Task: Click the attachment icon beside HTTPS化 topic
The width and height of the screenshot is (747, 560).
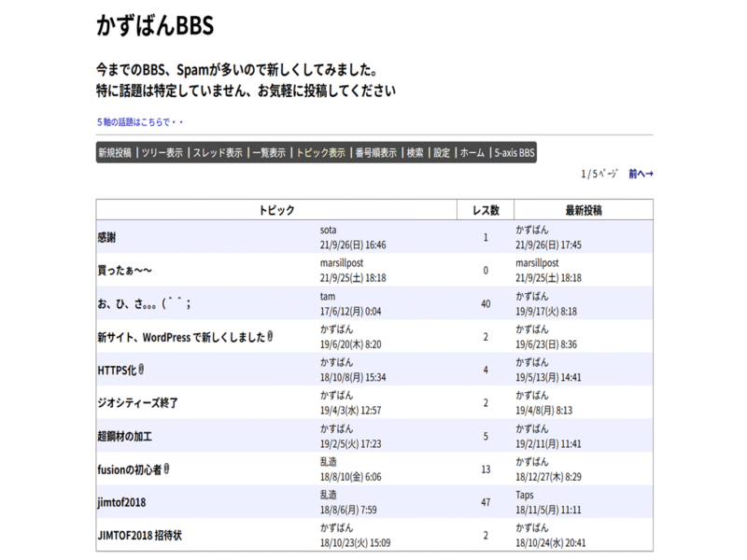Action: tap(141, 370)
